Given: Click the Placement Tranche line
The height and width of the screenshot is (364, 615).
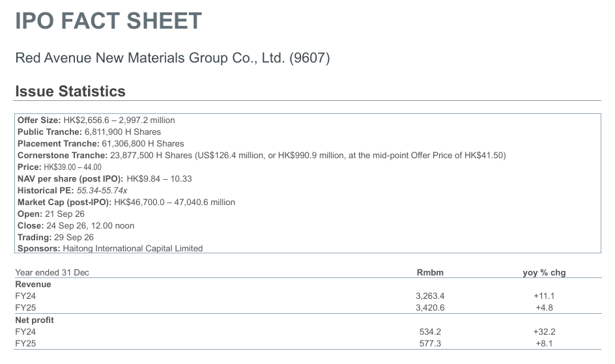Looking at the screenshot, I should coord(101,144).
